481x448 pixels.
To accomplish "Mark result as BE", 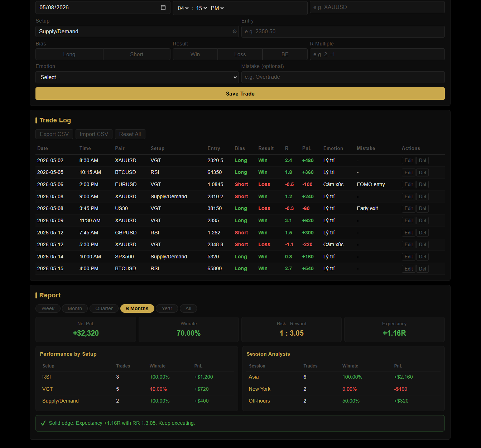I will [x=285, y=54].
